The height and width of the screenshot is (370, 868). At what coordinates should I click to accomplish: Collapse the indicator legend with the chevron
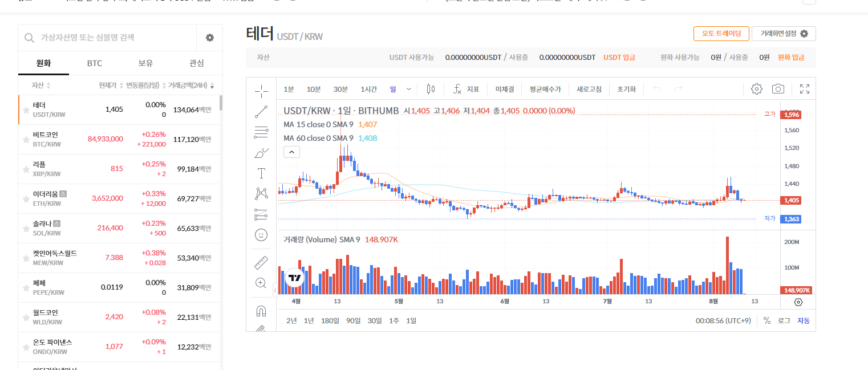(291, 152)
